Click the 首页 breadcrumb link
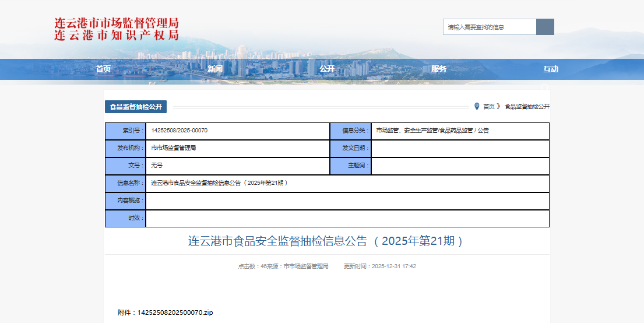This screenshot has height=323, width=644. [x=488, y=107]
